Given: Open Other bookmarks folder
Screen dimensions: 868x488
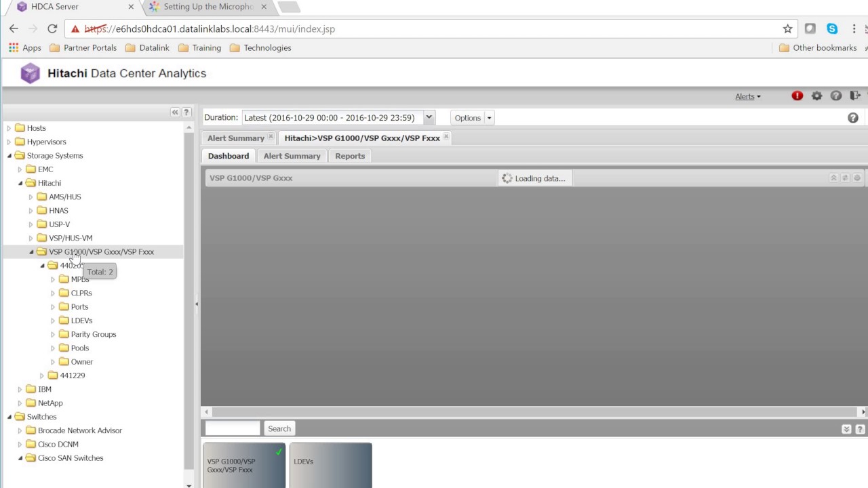Looking at the screenshot, I should (818, 48).
